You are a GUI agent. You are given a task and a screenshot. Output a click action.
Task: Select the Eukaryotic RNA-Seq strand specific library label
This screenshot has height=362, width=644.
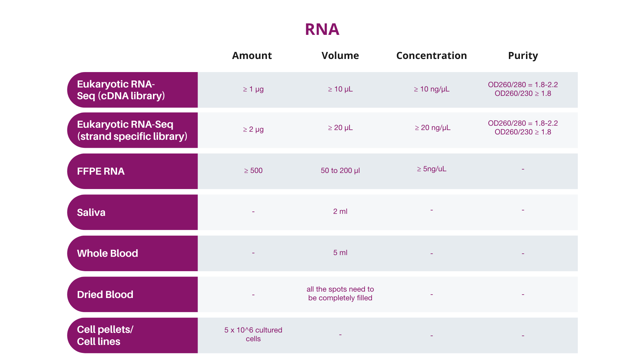point(132,130)
